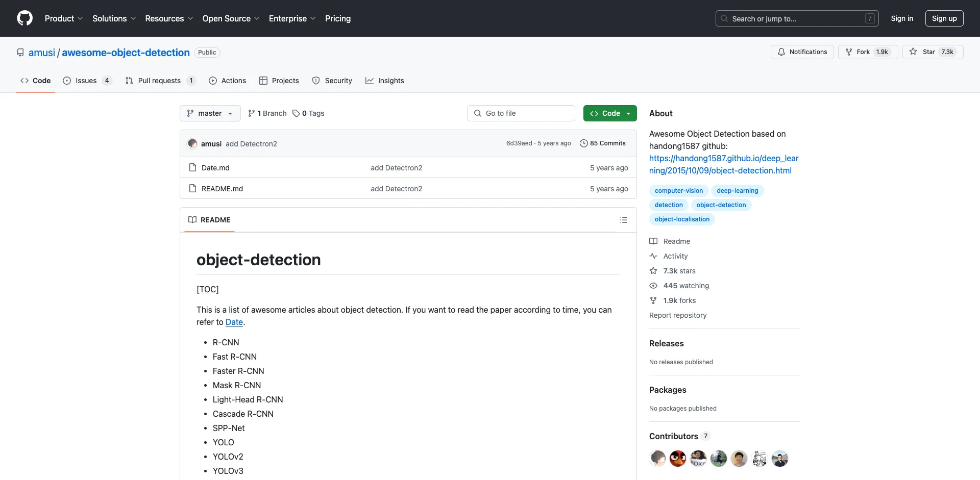Viewport: 980px width, 480px height.
Task: View the 1.9k forks list
Action: pyautogui.click(x=673, y=300)
